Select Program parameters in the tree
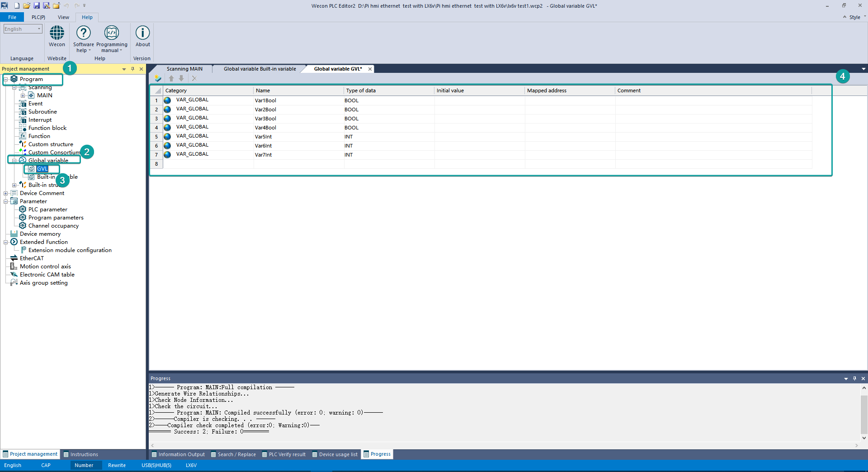The height and width of the screenshot is (472, 868). (56, 218)
